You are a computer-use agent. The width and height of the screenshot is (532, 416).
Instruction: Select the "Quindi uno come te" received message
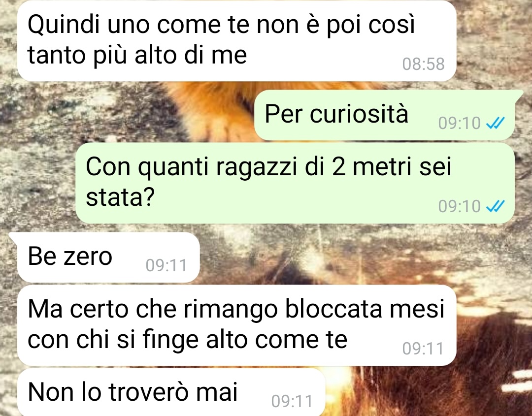coord(237,41)
